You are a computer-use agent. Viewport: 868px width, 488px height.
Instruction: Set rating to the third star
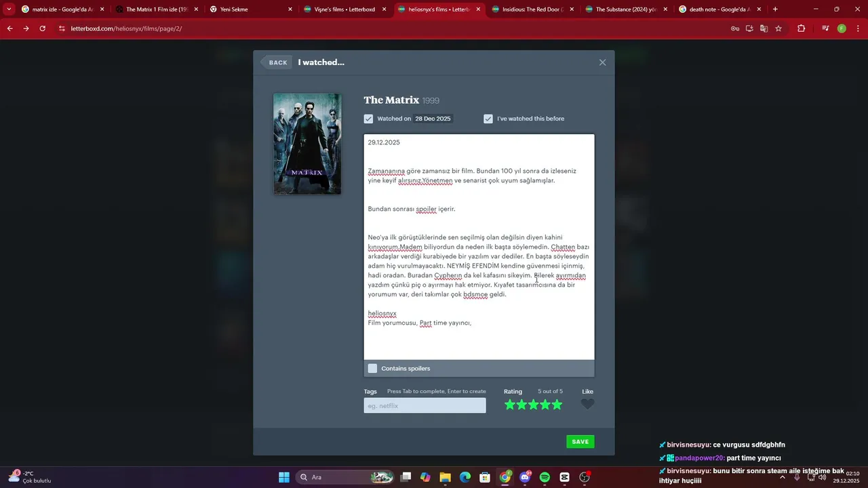coord(534,405)
